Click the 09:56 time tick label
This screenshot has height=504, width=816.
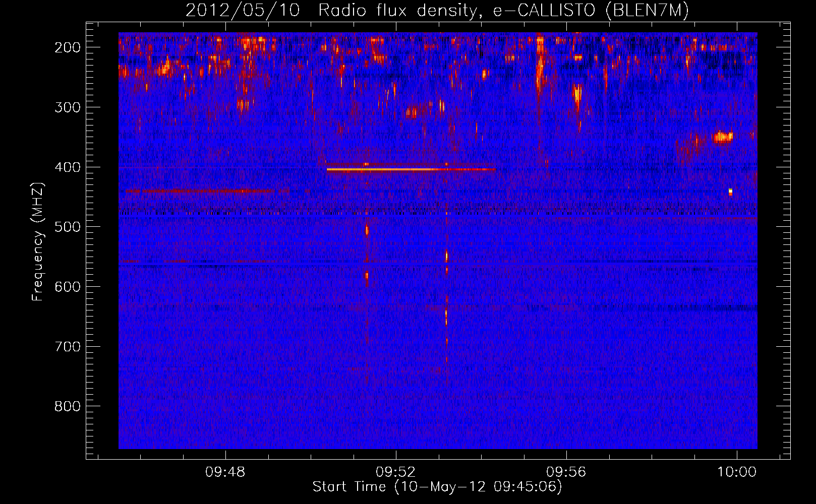coord(566,472)
